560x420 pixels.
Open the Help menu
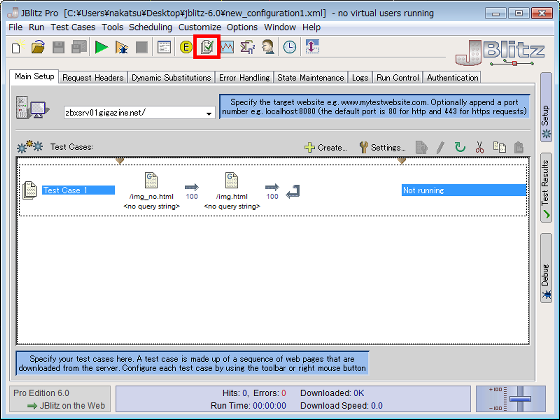311,27
